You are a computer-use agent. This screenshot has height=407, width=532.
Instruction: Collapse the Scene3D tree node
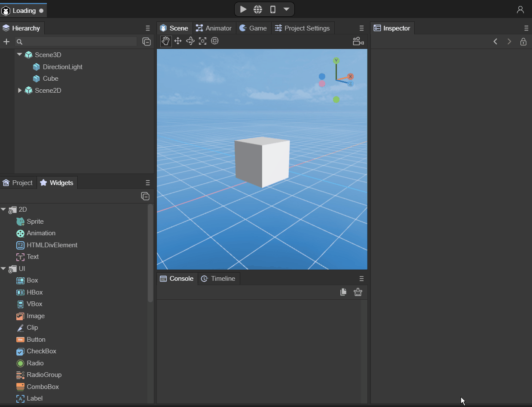[19, 55]
